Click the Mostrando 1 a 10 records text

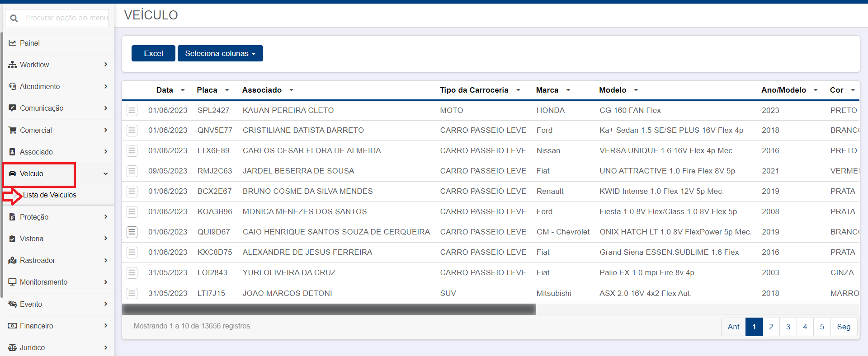(193, 326)
